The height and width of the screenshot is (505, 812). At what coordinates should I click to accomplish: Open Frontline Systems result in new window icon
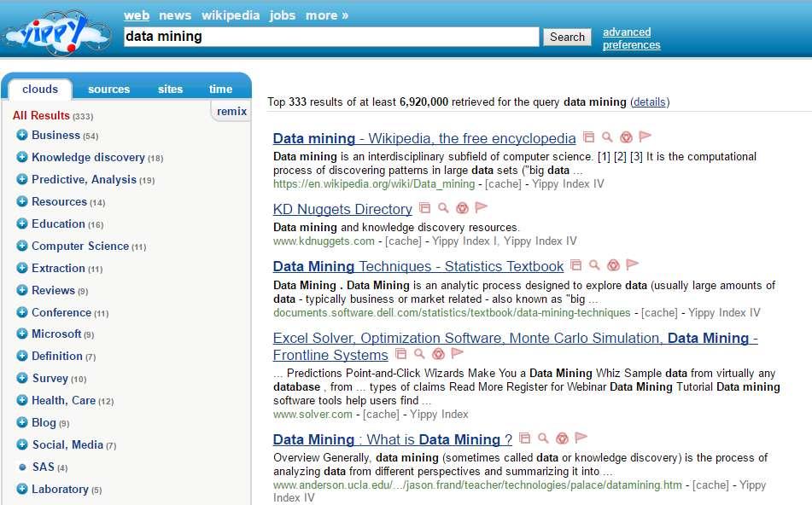400,354
